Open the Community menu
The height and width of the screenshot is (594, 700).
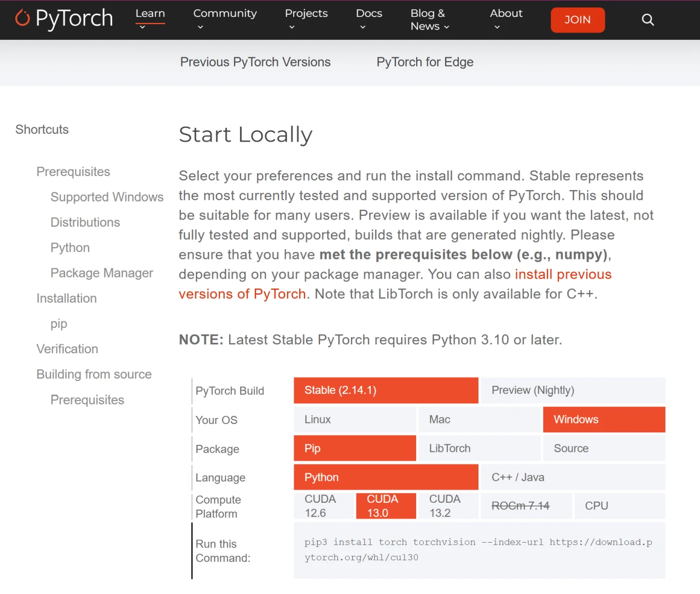225,13
